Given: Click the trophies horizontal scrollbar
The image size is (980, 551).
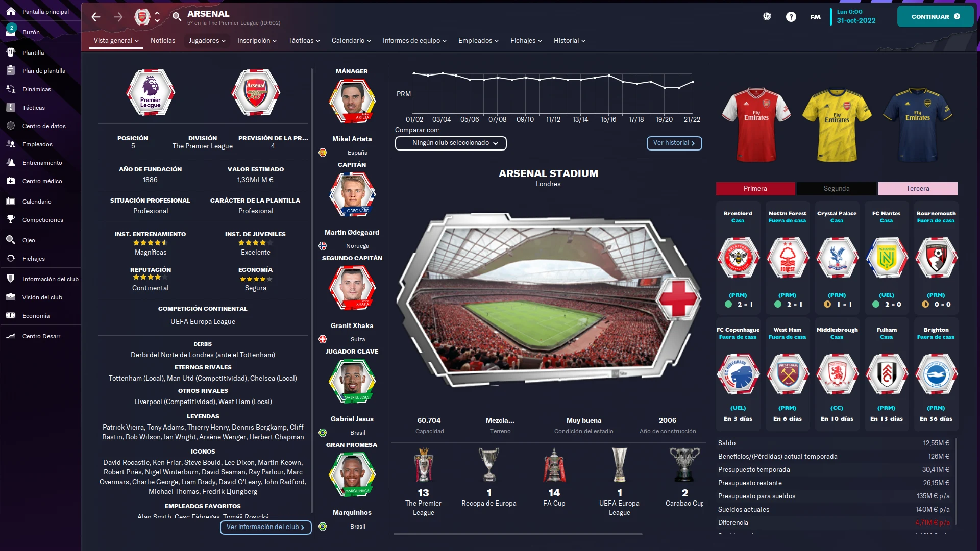Looking at the screenshot, I should 518,534.
